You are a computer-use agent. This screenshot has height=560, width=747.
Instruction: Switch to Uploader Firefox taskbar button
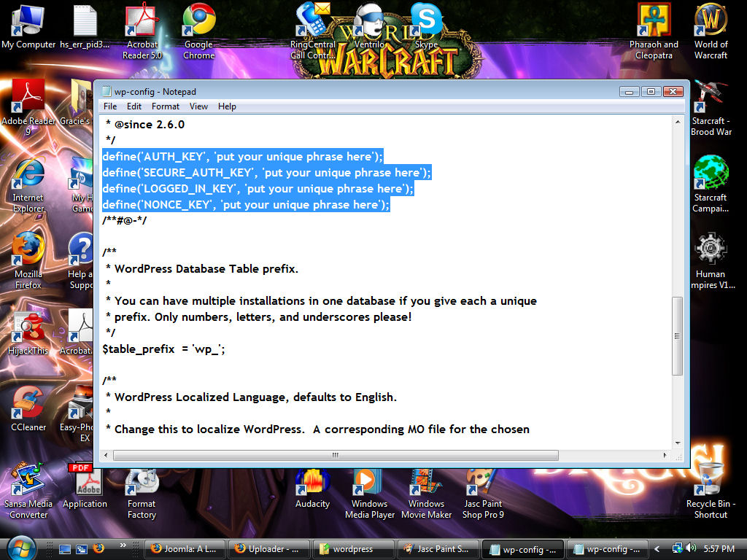click(x=269, y=549)
